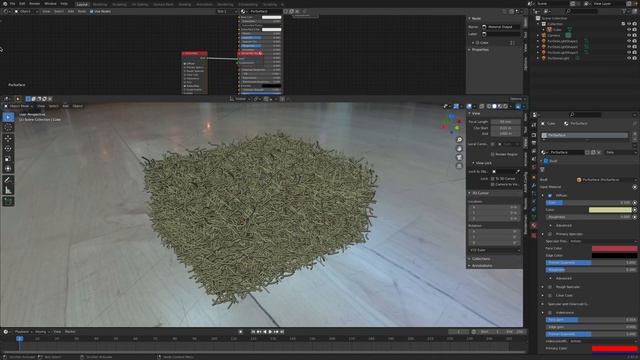Open the Slot 1 dropdown in node editor
The width and height of the screenshot is (640, 360).
(x=226, y=11)
